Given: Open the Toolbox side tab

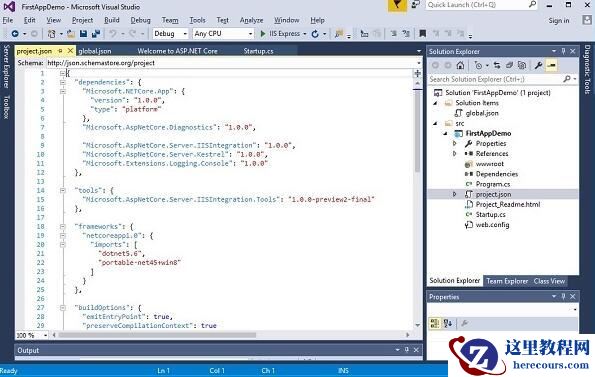Looking at the screenshot, I should pyautogui.click(x=6, y=107).
